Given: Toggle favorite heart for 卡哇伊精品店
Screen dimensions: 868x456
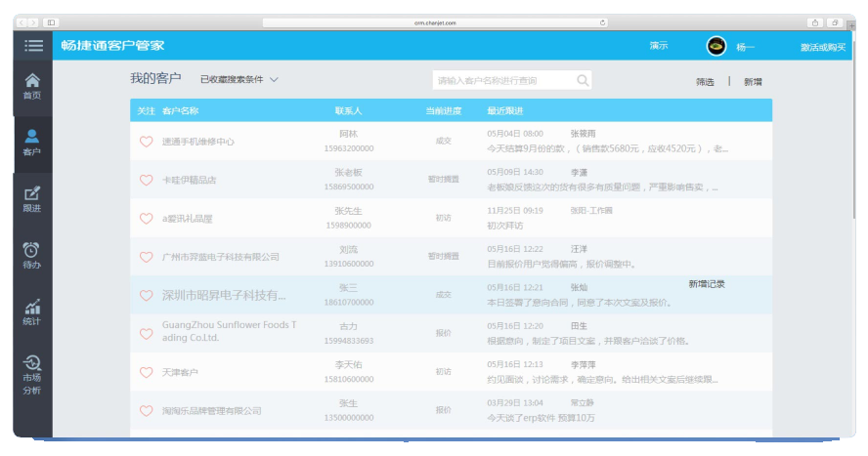Looking at the screenshot, I should tap(147, 181).
